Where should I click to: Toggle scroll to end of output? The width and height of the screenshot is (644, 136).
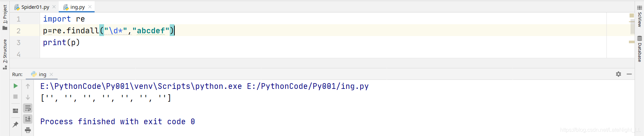28,119
